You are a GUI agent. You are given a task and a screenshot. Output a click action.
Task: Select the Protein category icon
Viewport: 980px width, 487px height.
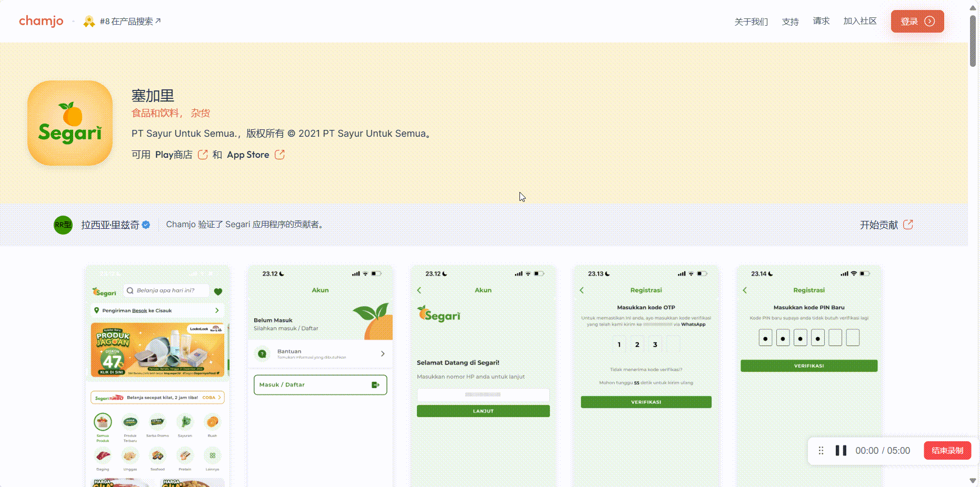(x=185, y=455)
